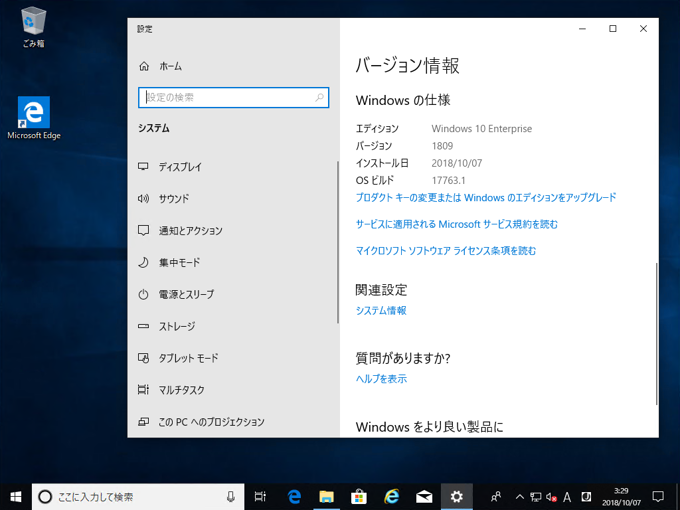Click the install date 2018/10/07 value
This screenshot has height=510, width=680.
(456, 163)
